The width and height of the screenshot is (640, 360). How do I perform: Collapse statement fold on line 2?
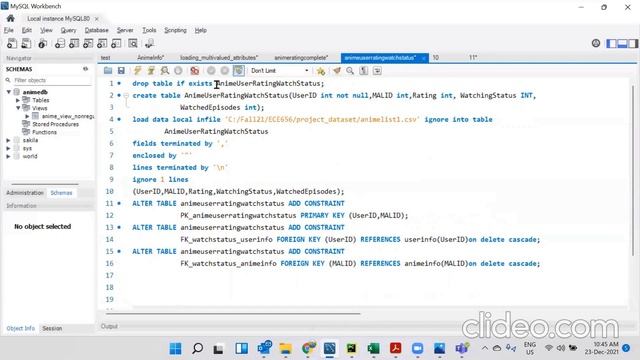click(126, 96)
